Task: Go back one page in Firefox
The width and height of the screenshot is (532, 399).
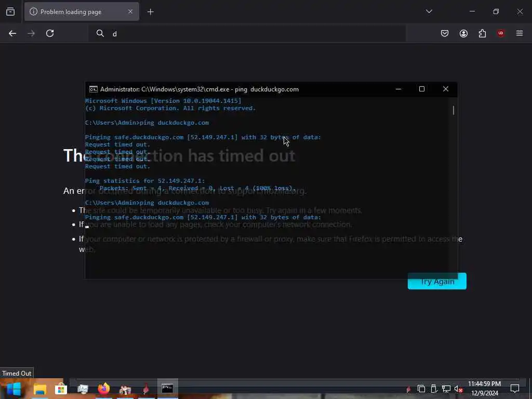Action: tap(12, 33)
